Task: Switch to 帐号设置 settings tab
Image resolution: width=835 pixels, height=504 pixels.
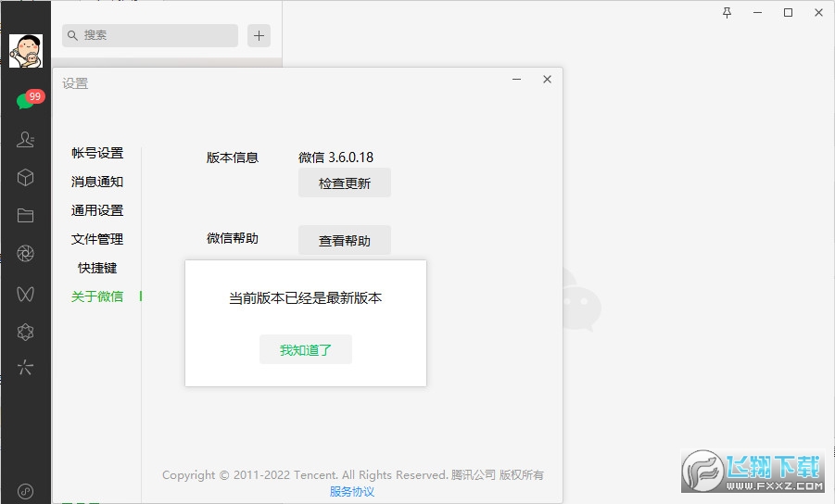Action: [x=97, y=154]
